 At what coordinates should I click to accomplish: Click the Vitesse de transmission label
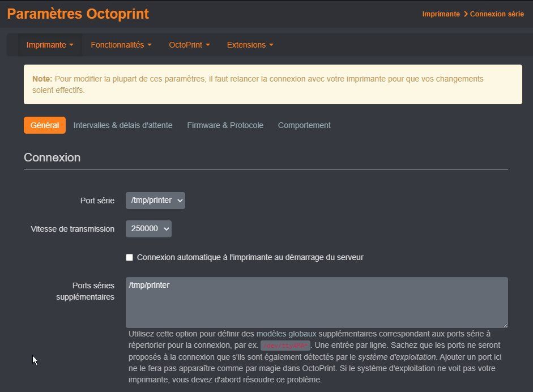coord(73,229)
